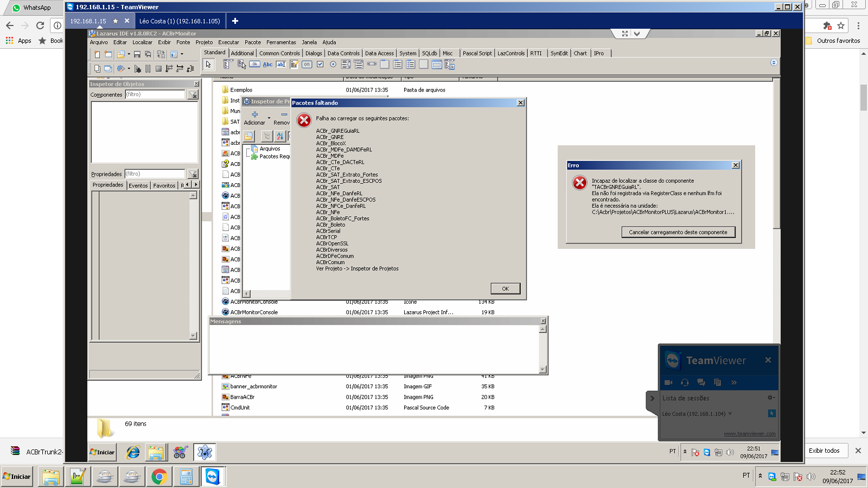This screenshot has width=868, height=488.
Task: Click the Run gear icon in Lazarus
Action: (121, 69)
